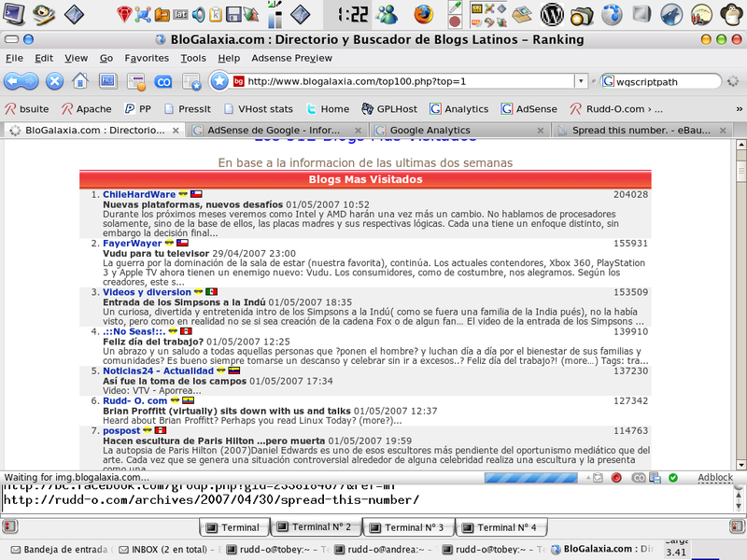747x560 pixels.
Task: Click the back/forward navigation button
Action: 22,81
